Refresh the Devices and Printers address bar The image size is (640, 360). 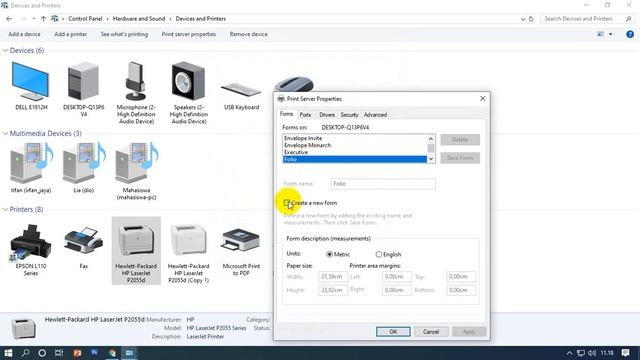click(531, 19)
